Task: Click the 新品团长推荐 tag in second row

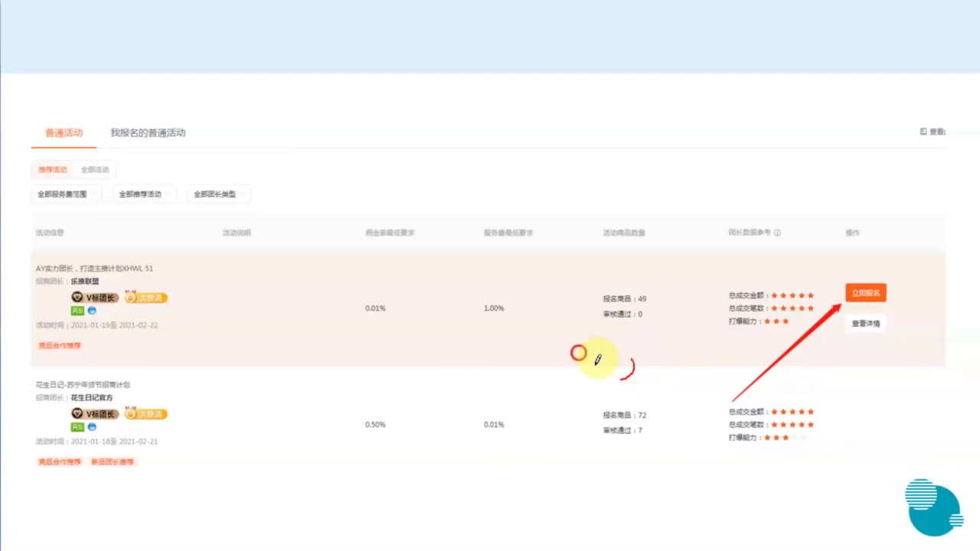Action: point(112,462)
